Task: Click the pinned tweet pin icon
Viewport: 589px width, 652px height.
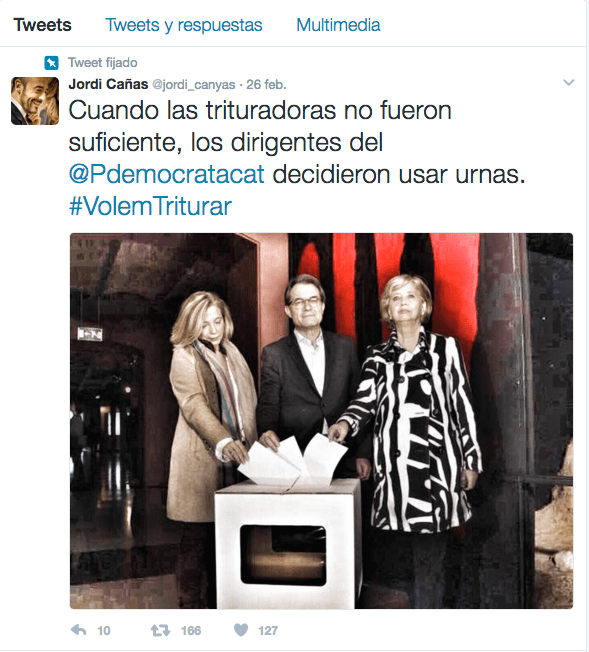Action: 52,63
